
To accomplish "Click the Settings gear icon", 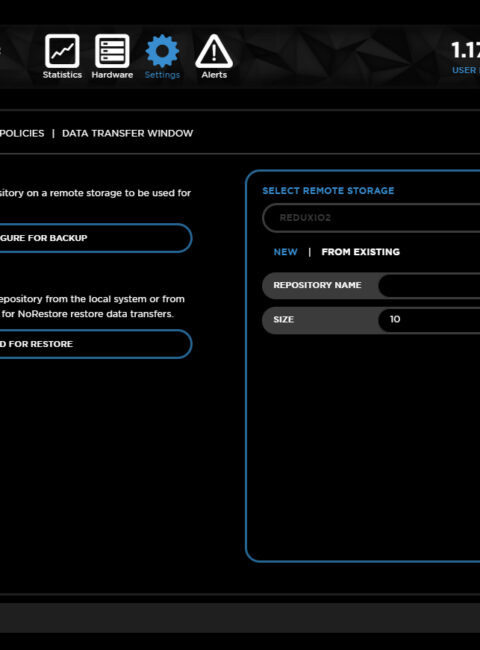I will click(x=162, y=51).
